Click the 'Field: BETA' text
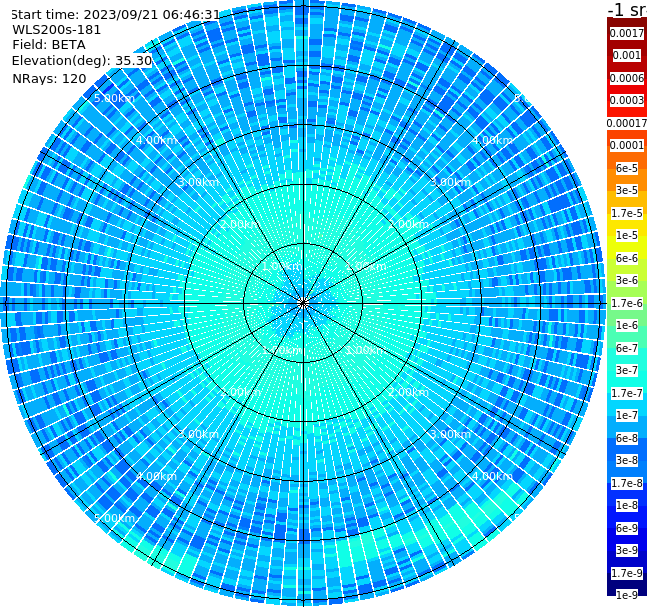 pyautogui.click(x=49, y=45)
